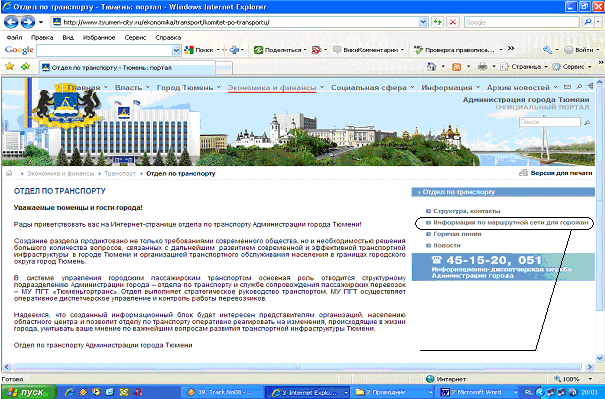Open the Правка menu
The height and width of the screenshot is (399, 605).
(42, 37)
